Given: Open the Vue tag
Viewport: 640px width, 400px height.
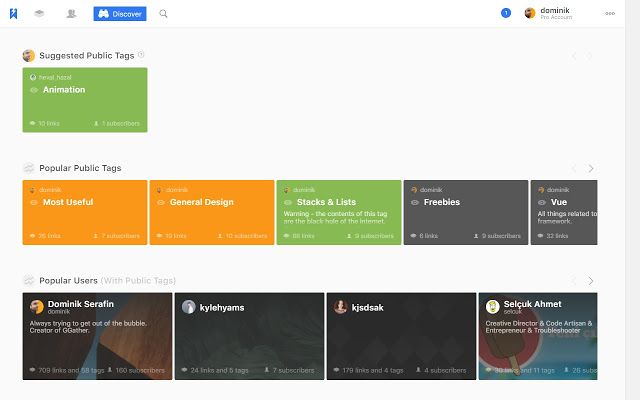Looking at the screenshot, I should coord(564,213).
